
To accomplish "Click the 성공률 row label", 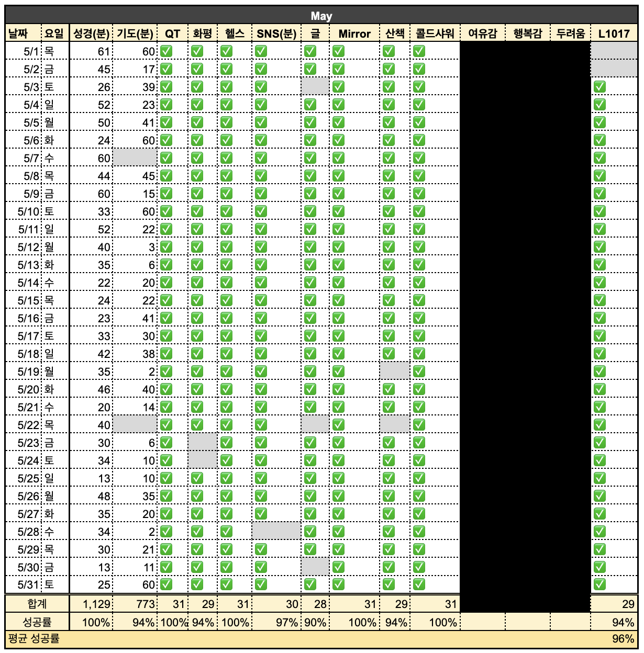I will [37, 622].
